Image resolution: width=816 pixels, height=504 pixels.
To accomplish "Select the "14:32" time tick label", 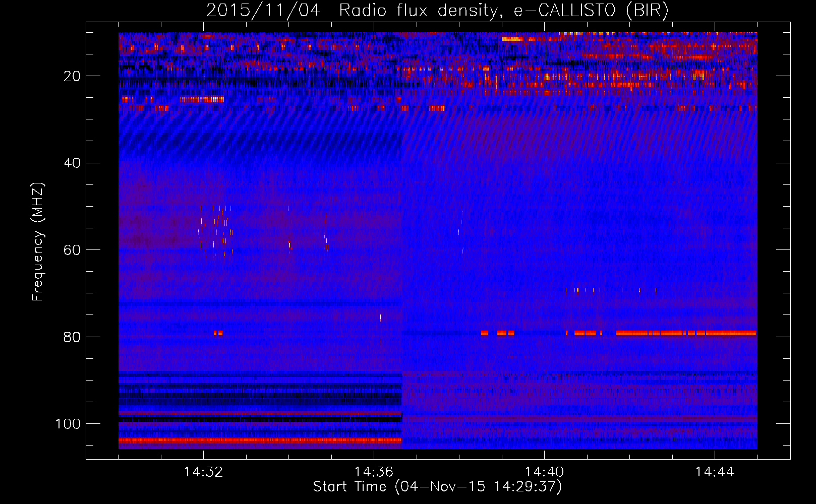I will pyautogui.click(x=203, y=472).
